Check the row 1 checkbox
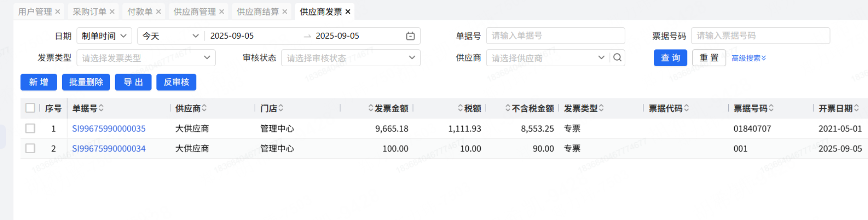The height and width of the screenshot is (220, 868). click(30, 129)
